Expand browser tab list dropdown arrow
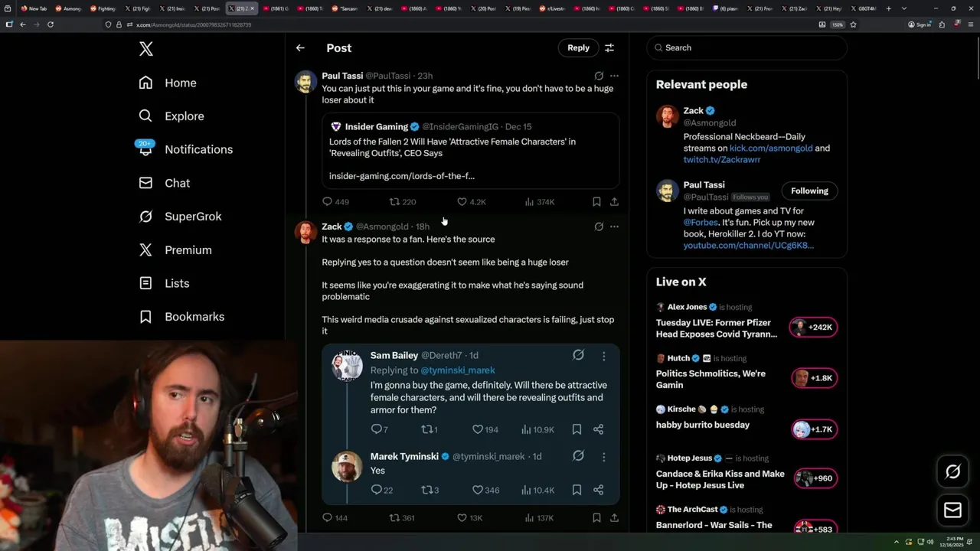The width and height of the screenshot is (980, 551). coord(904,8)
